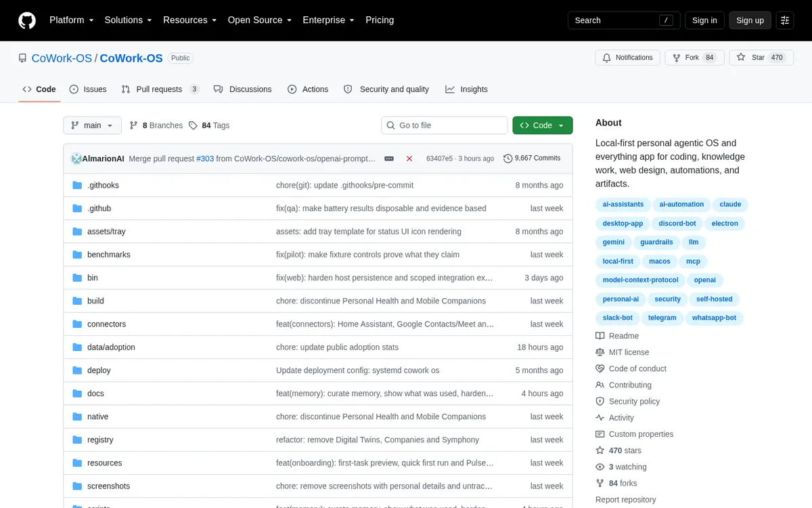Image resolution: width=812 pixels, height=508 pixels.
Task: Click the repository icon before CoWork-OS
Action: click(x=23, y=58)
